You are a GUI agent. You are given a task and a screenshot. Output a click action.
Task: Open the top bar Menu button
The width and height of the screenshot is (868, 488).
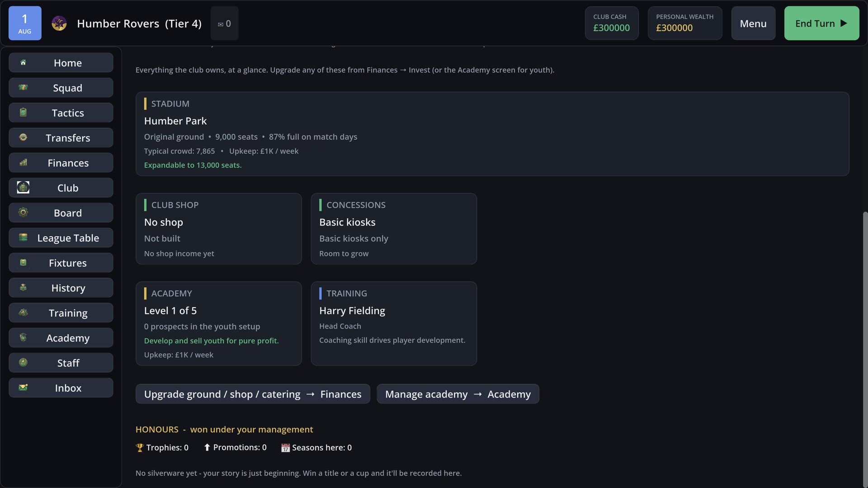pyautogui.click(x=753, y=23)
